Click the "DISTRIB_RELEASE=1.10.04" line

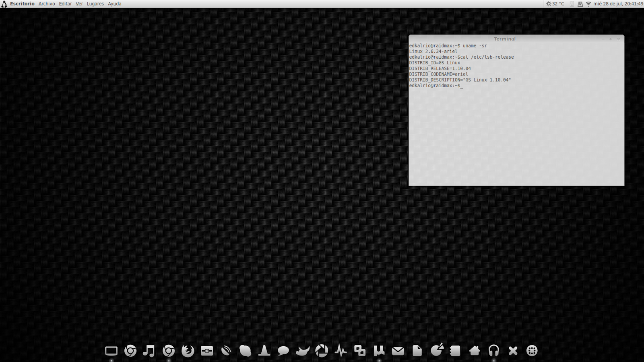click(x=440, y=68)
